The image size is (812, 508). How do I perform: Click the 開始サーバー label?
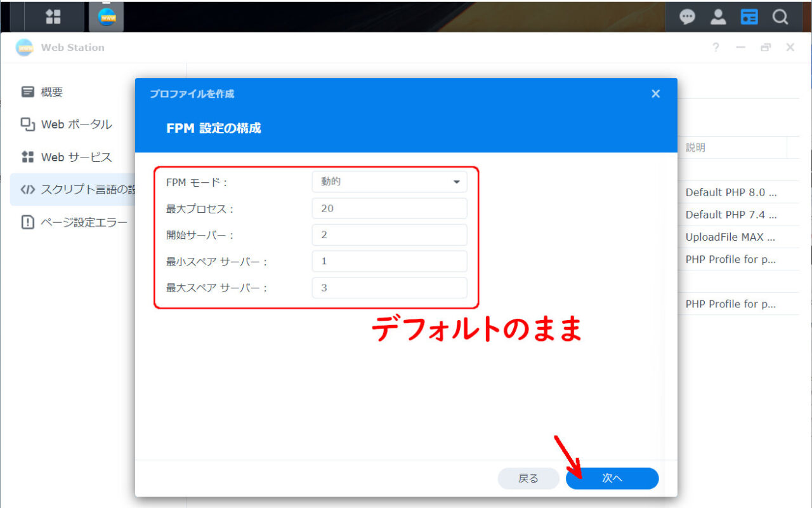tap(200, 236)
